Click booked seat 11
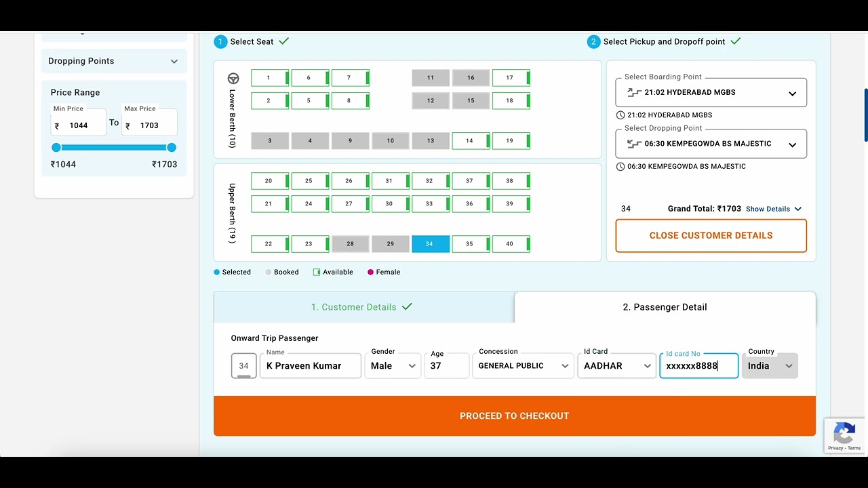This screenshot has height=488, width=868. click(431, 78)
